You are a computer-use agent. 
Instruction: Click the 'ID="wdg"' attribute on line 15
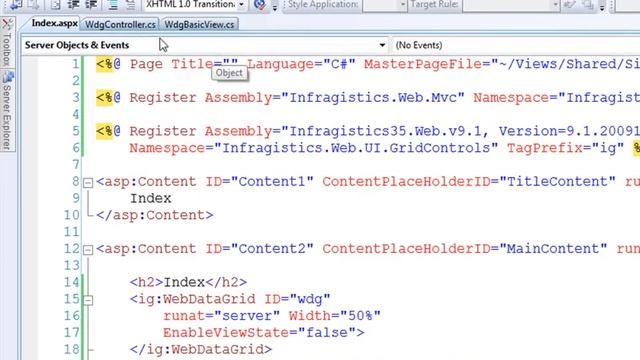click(297, 299)
